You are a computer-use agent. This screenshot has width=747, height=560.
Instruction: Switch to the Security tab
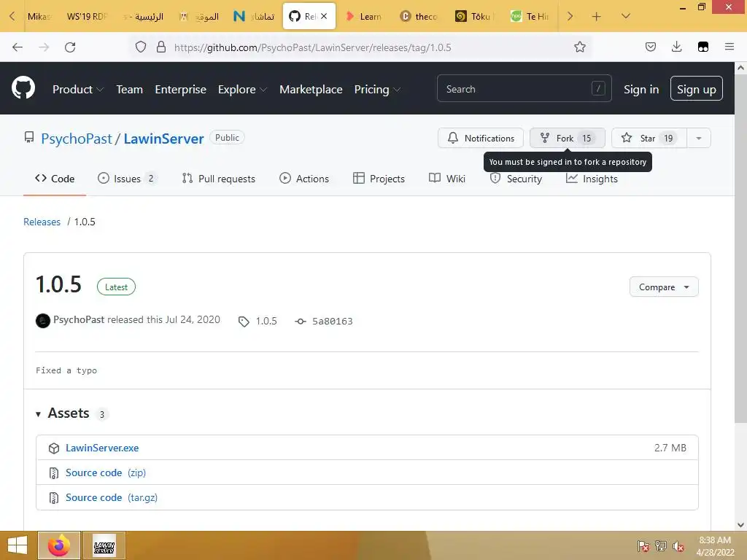[516, 179]
